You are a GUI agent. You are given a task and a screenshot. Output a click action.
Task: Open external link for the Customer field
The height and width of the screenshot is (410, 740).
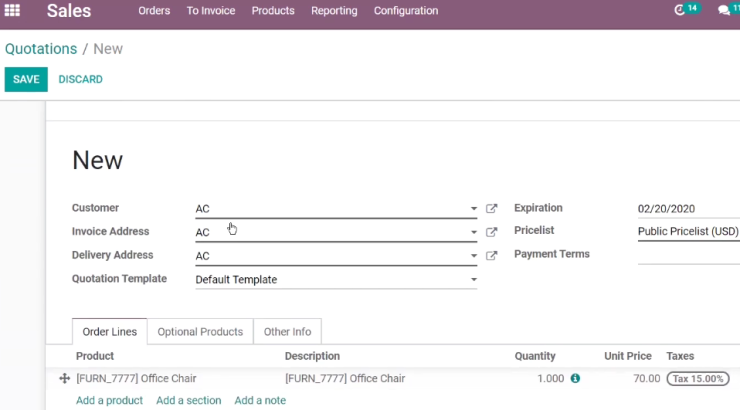pos(491,209)
